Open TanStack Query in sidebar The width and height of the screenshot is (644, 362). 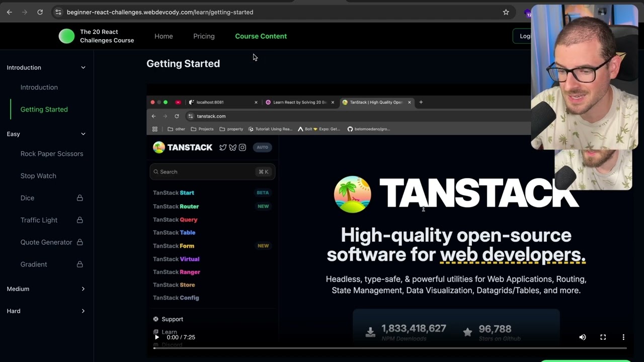175,220
